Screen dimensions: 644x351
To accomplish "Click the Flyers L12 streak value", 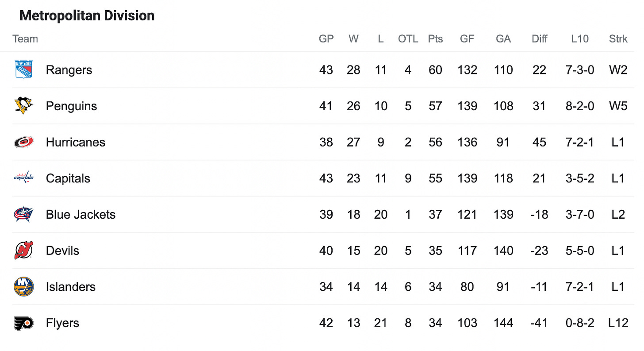I will tap(618, 323).
